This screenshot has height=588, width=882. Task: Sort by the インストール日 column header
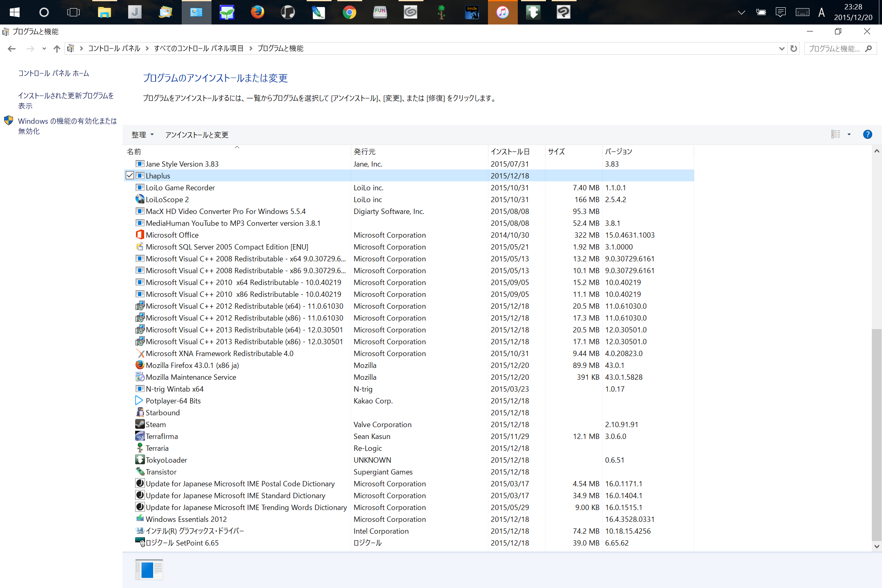pos(510,151)
